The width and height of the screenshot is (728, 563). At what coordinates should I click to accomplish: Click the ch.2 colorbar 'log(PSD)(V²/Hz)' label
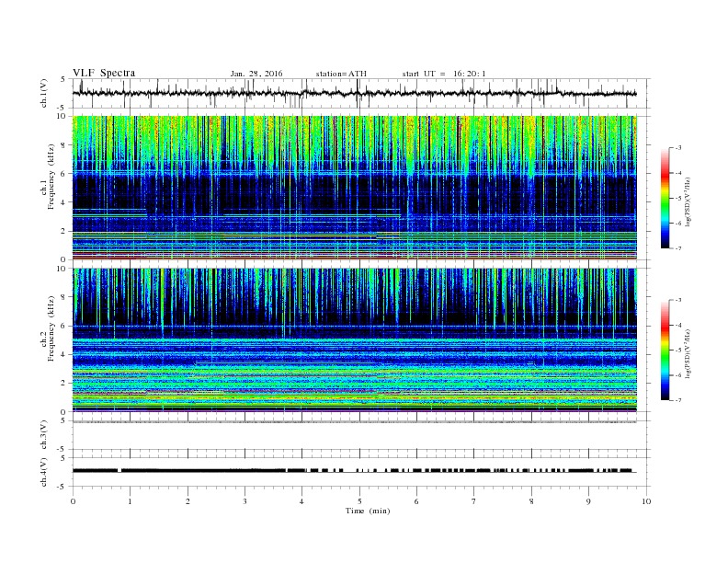[x=688, y=353]
